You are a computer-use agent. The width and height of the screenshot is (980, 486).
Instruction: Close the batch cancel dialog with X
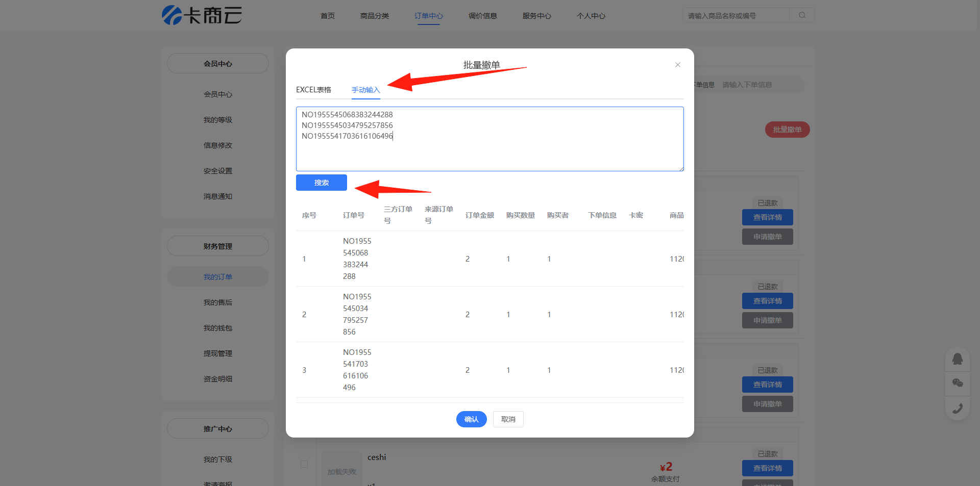coord(677,65)
